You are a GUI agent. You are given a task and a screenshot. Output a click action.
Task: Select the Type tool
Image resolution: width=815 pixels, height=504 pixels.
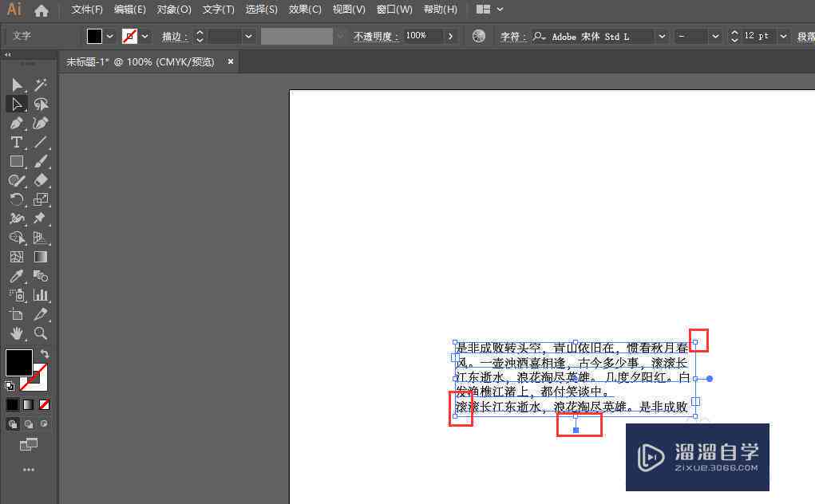(17, 142)
